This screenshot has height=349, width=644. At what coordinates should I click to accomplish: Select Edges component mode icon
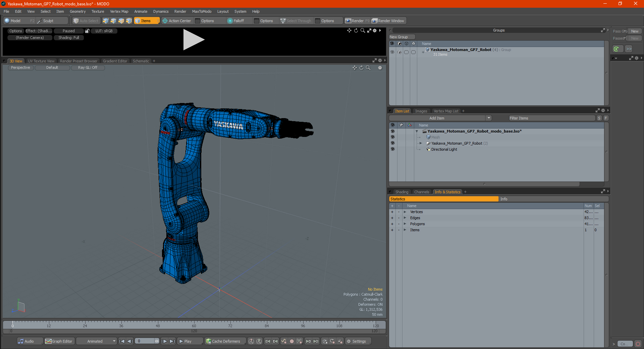tap(113, 21)
